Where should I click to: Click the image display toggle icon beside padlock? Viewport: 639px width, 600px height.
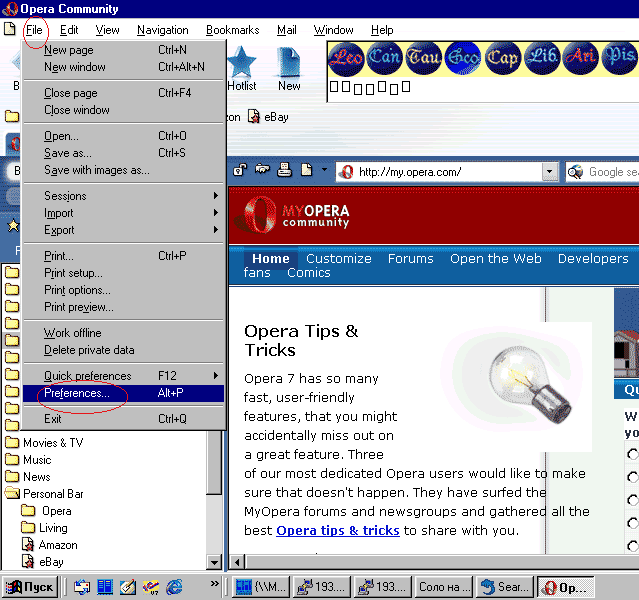tap(262, 169)
